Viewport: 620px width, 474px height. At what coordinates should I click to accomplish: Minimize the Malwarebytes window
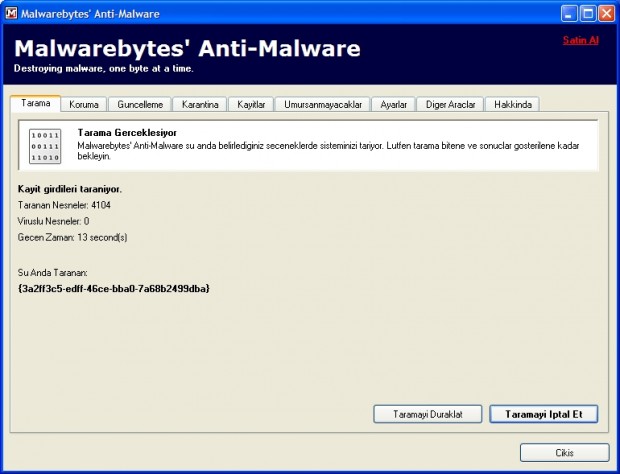[567, 13]
